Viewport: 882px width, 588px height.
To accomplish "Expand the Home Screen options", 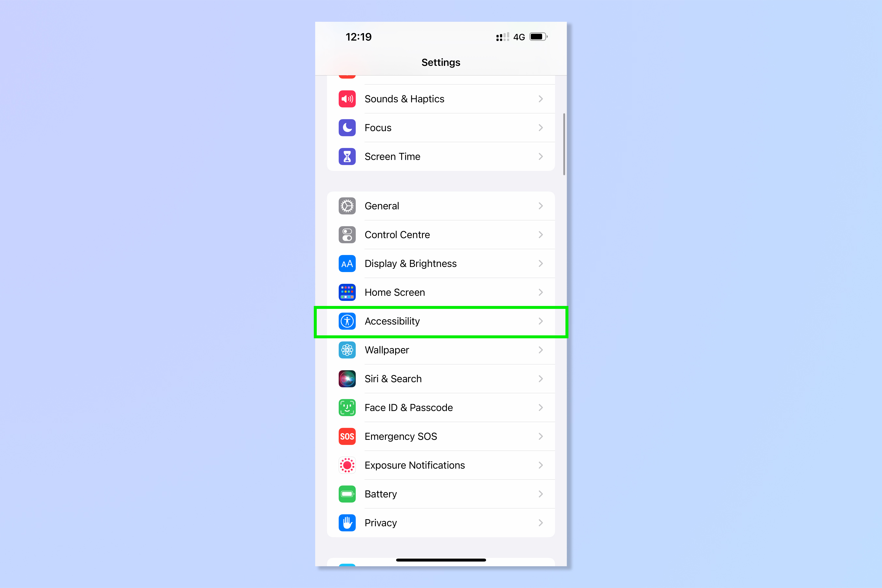I will tap(441, 292).
